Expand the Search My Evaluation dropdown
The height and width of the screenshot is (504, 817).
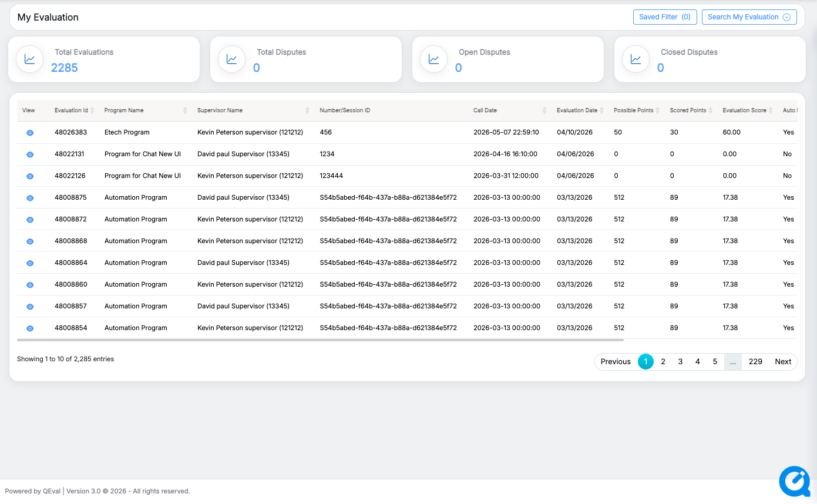(x=749, y=17)
